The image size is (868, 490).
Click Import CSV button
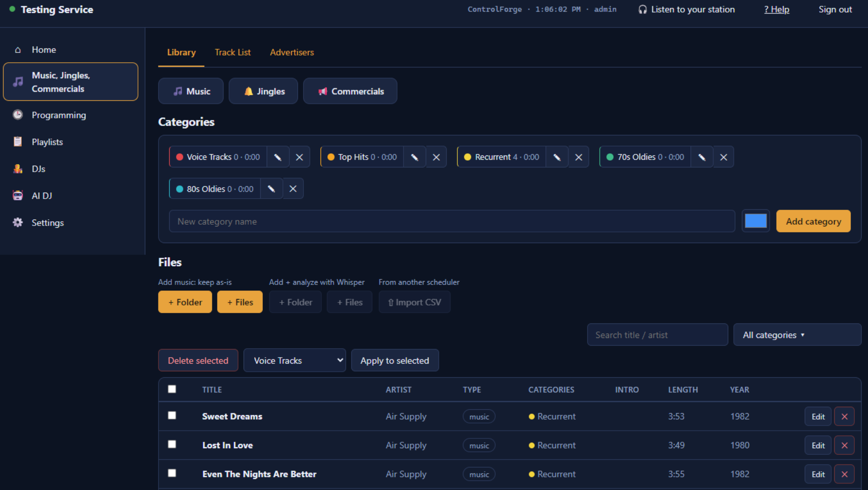coord(415,302)
